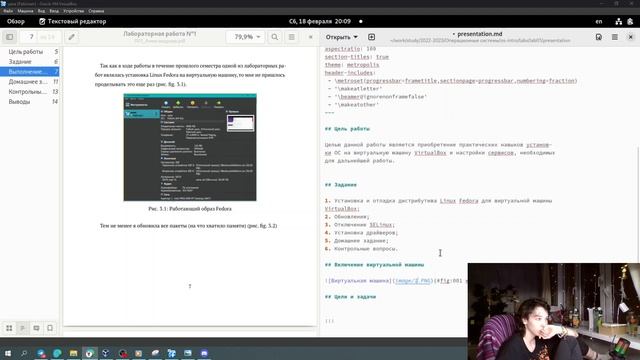640x360 pixels.
Task: Open Обзор activities overview
Action: [16, 21]
